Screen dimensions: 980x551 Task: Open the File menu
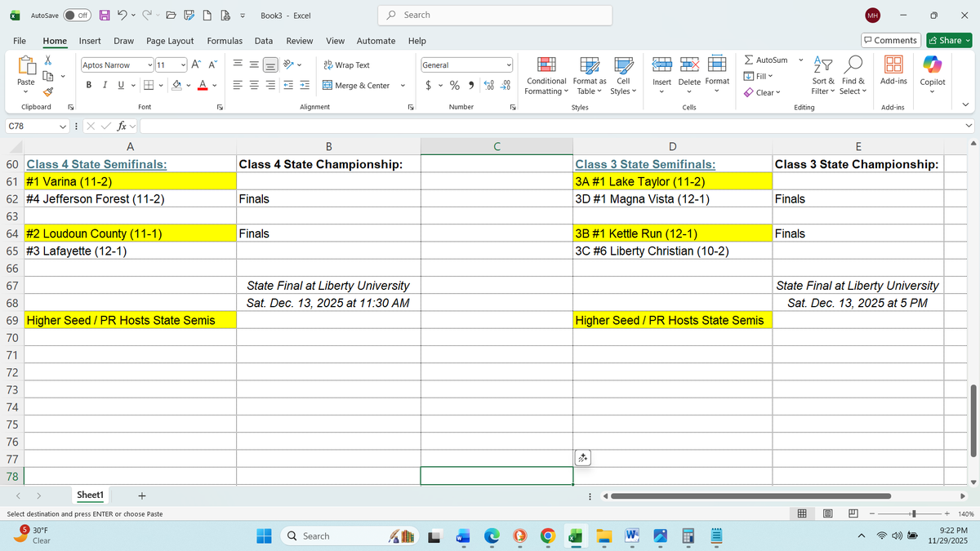19,41
